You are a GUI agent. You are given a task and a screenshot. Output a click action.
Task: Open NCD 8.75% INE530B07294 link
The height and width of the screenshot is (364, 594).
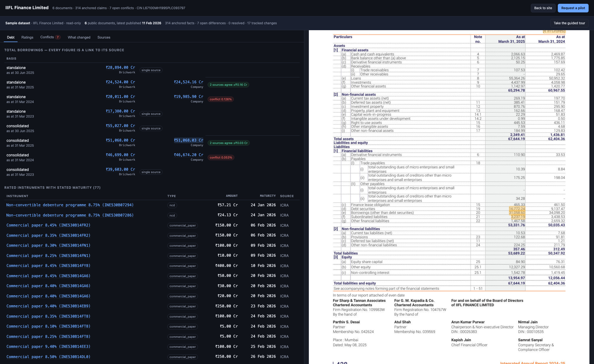[70, 205]
